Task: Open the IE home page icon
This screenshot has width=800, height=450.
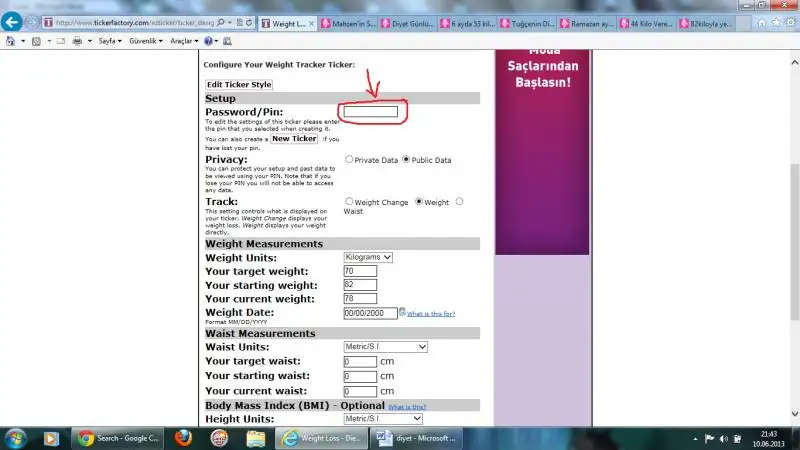Action: 761,21
